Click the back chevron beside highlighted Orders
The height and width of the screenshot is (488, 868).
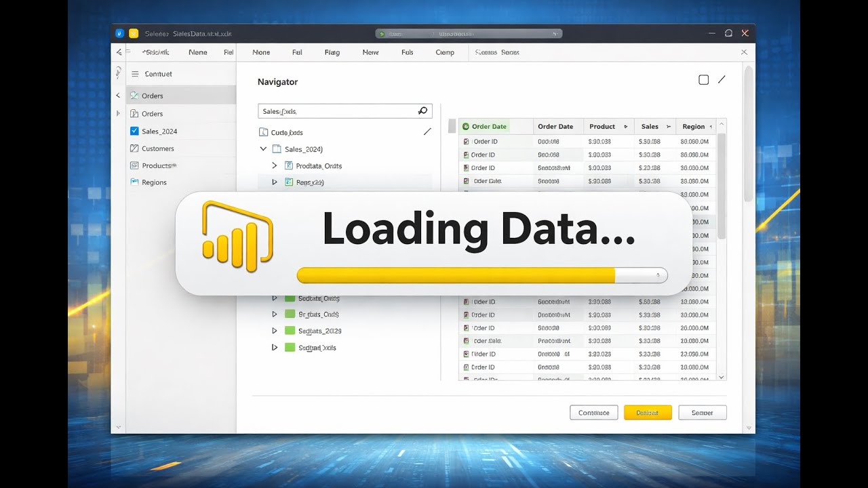[x=118, y=96]
